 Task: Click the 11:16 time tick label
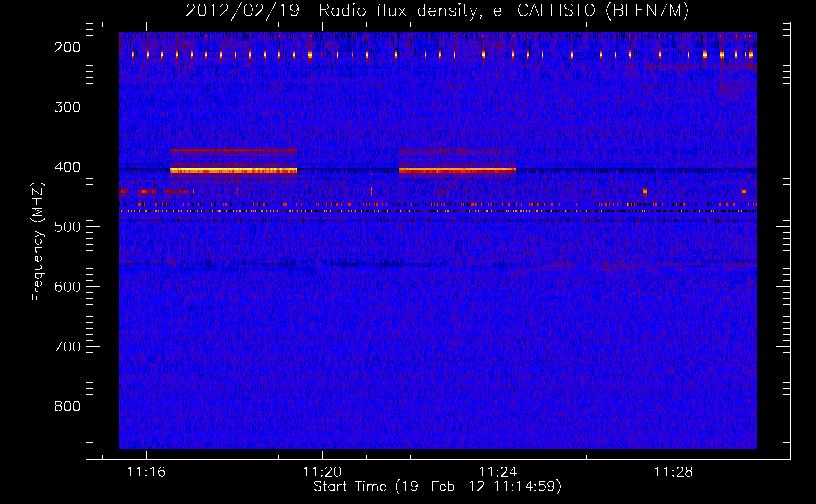[x=146, y=472]
